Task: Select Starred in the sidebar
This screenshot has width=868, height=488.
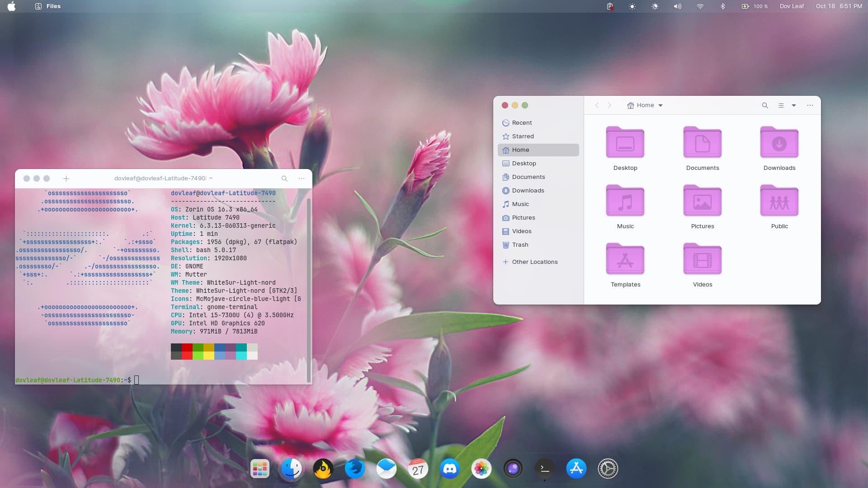Action: (523, 136)
